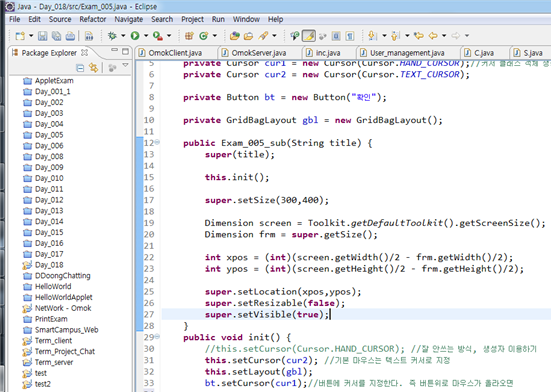Viewport: 551px width, 392px height.
Task: Click the Next Annotation icon
Action: (x=373, y=35)
